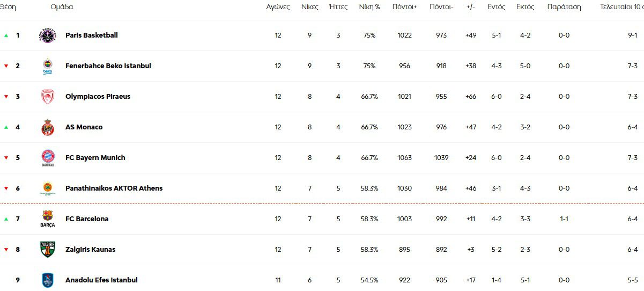Click the FC Bayern Munich logo
644x291 pixels.
48,158
